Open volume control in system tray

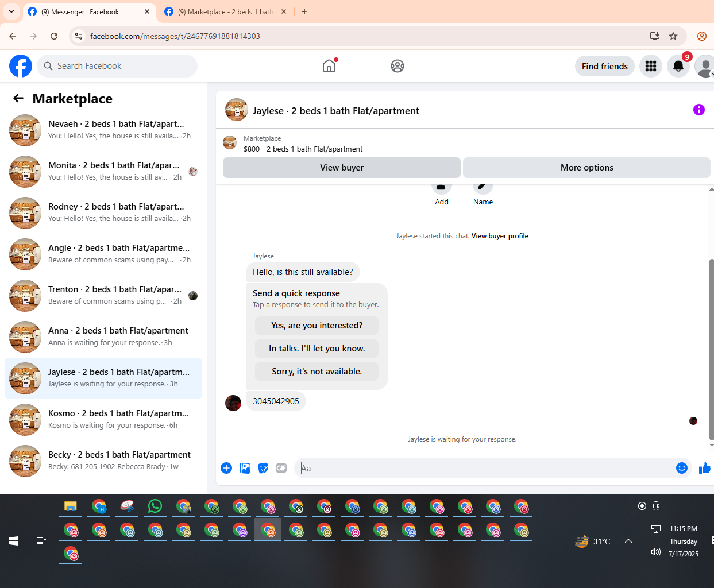656,552
